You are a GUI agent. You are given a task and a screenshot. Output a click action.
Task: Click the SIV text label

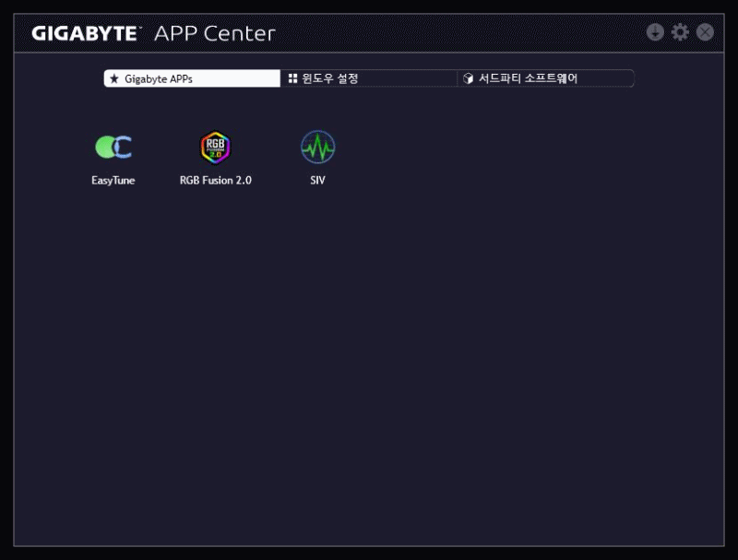pos(317,180)
